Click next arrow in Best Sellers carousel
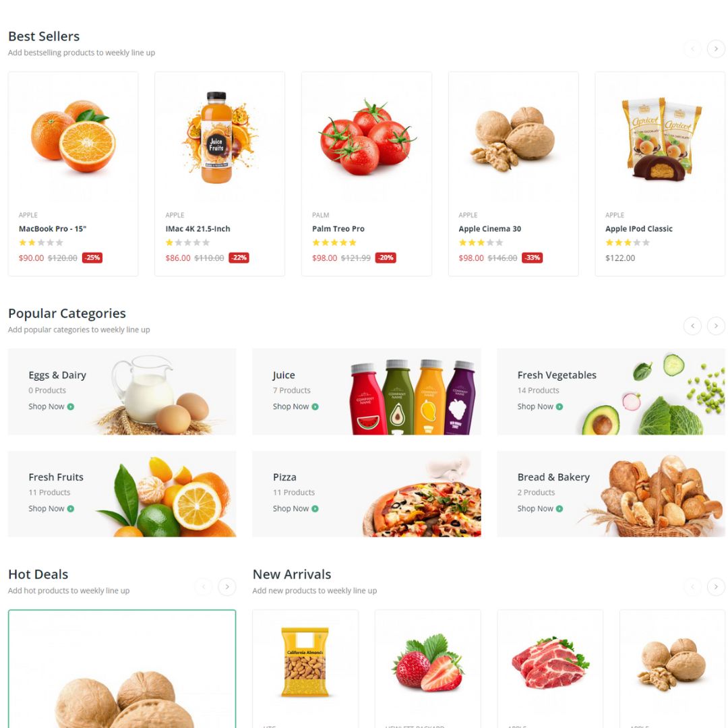The image size is (728, 728). [715, 49]
